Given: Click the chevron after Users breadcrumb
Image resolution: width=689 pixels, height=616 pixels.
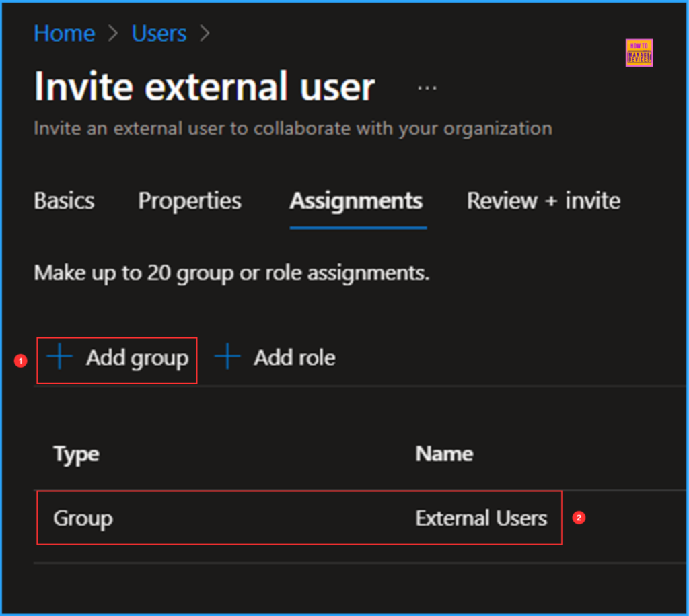Looking at the screenshot, I should click(205, 32).
